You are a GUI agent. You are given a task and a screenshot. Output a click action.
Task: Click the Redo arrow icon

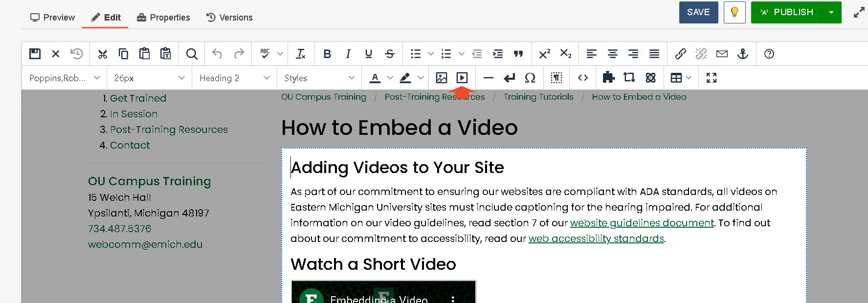point(239,54)
